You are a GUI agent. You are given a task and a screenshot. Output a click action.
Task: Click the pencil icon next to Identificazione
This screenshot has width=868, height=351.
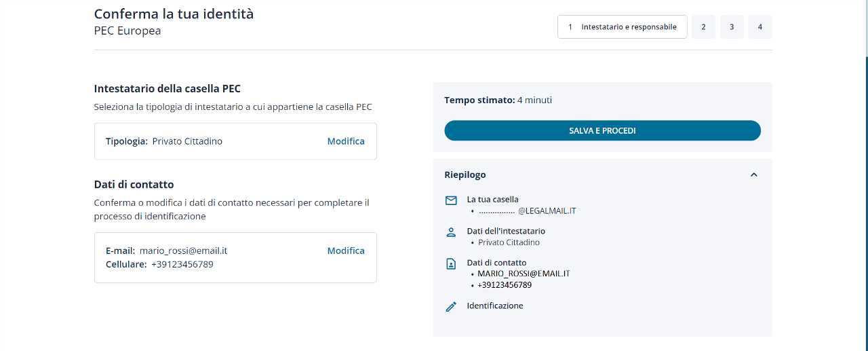coord(451,307)
